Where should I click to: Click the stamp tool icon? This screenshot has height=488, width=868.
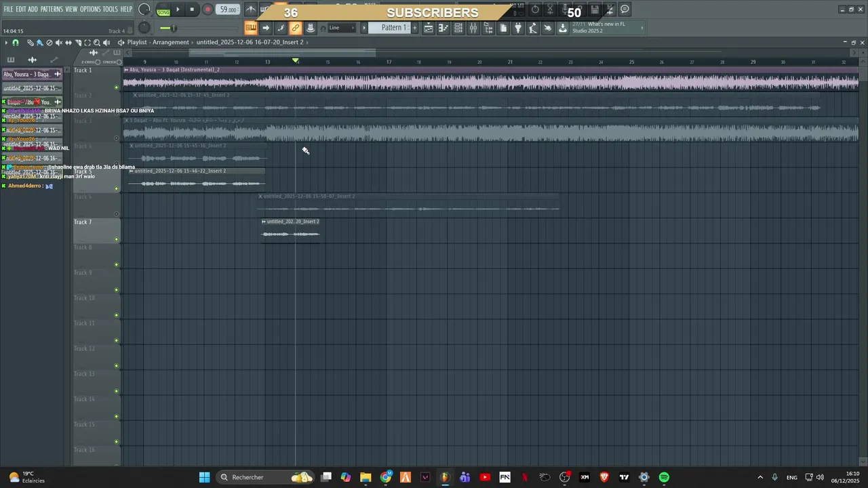point(311,28)
